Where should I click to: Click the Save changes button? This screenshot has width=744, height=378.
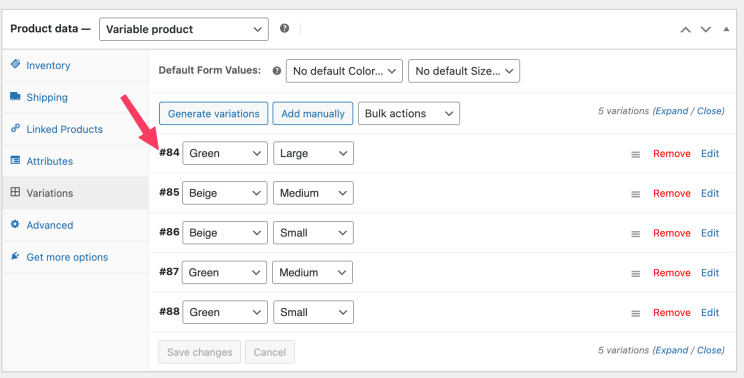coord(199,352)
